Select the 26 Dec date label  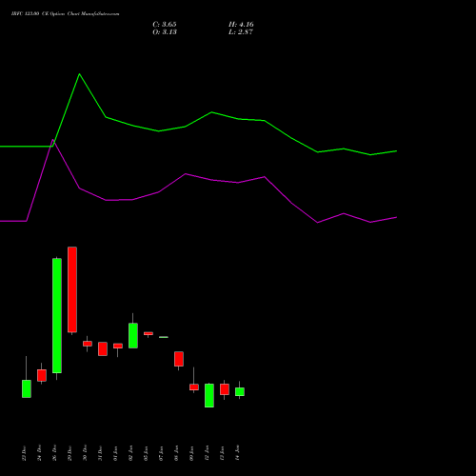point(54,453)
